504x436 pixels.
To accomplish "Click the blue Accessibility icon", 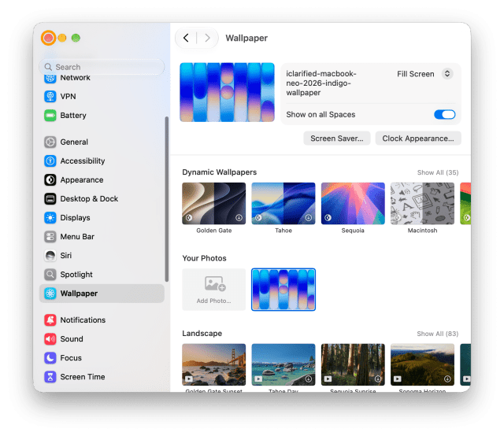I will tap(50, 161).
